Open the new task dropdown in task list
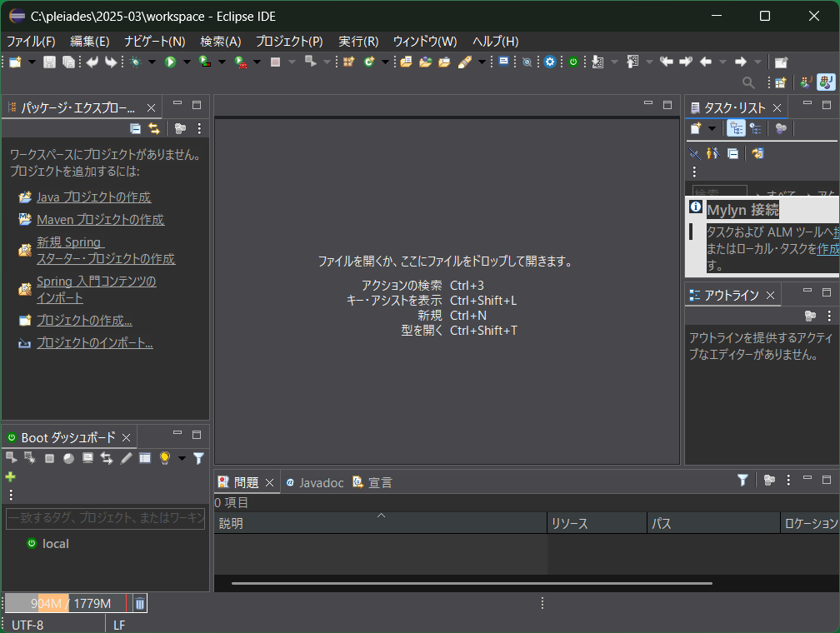 [712, 127]
